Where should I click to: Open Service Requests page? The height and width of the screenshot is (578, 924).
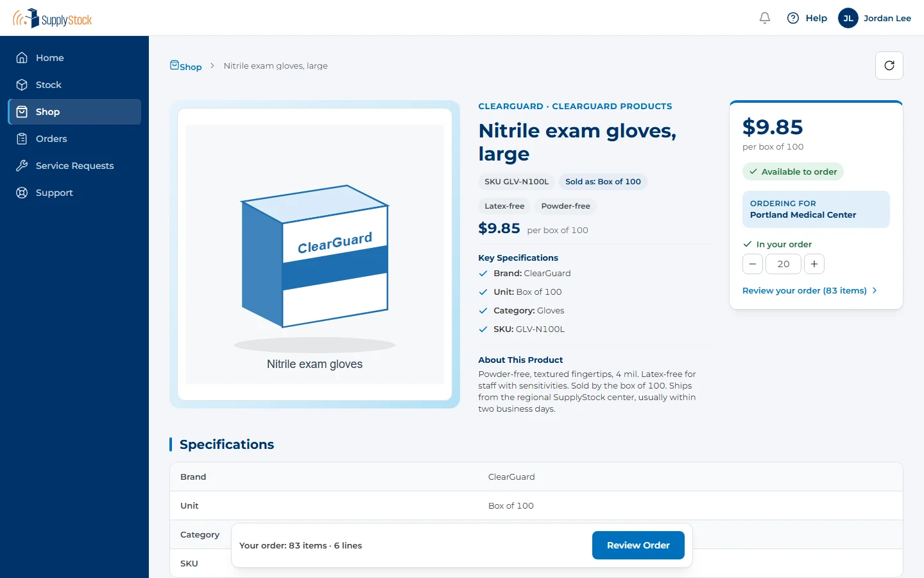[x=74, y=166]
